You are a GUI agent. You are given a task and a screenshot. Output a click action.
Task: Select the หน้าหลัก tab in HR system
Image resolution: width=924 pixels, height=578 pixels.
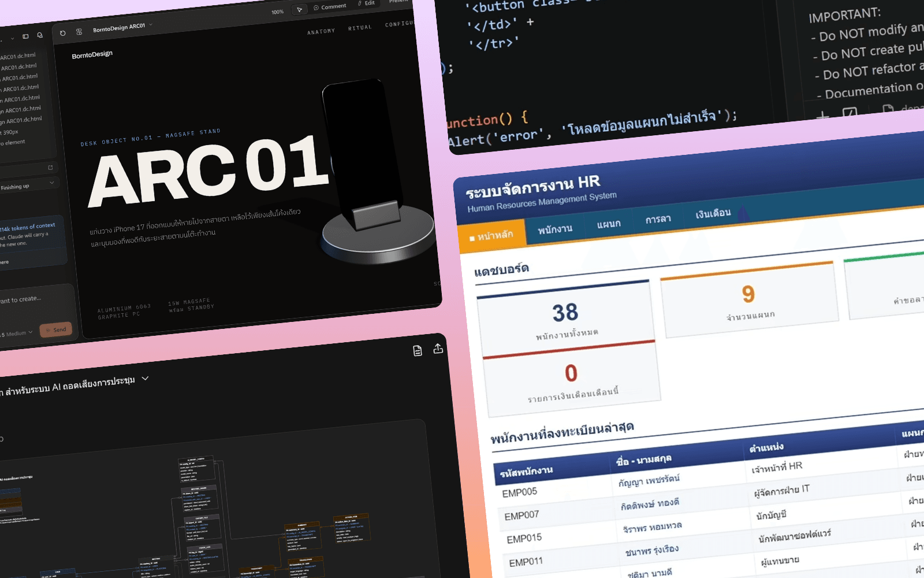491,235
